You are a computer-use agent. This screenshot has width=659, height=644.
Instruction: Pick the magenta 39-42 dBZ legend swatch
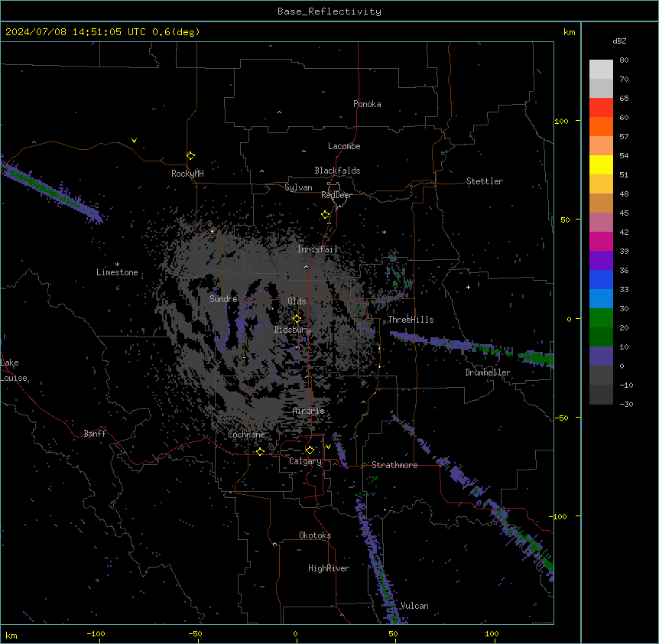[601, 241]
